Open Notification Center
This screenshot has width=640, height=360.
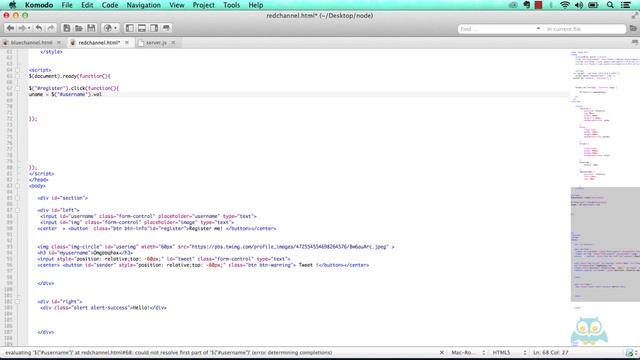click(x=625, y=5)
